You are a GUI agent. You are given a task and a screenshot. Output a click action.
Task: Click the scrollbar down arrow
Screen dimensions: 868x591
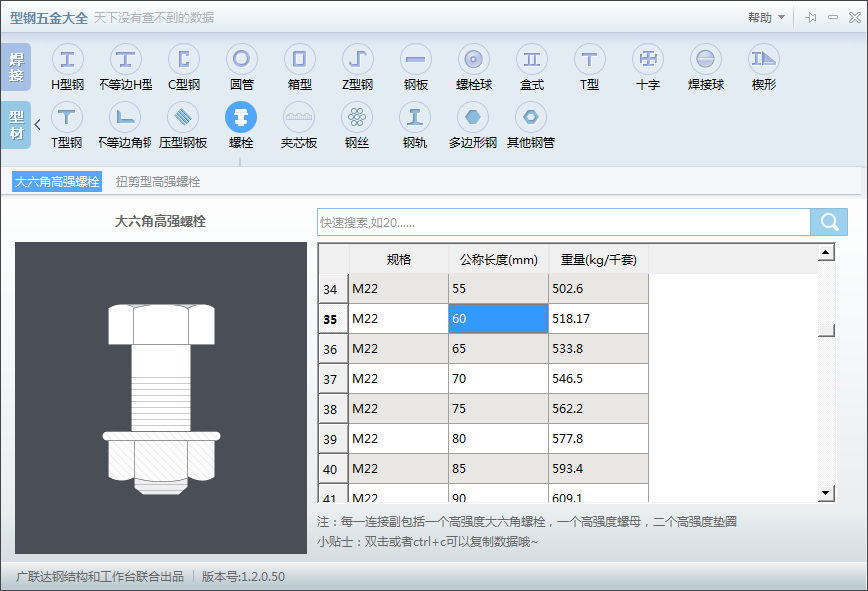[826, 492]
